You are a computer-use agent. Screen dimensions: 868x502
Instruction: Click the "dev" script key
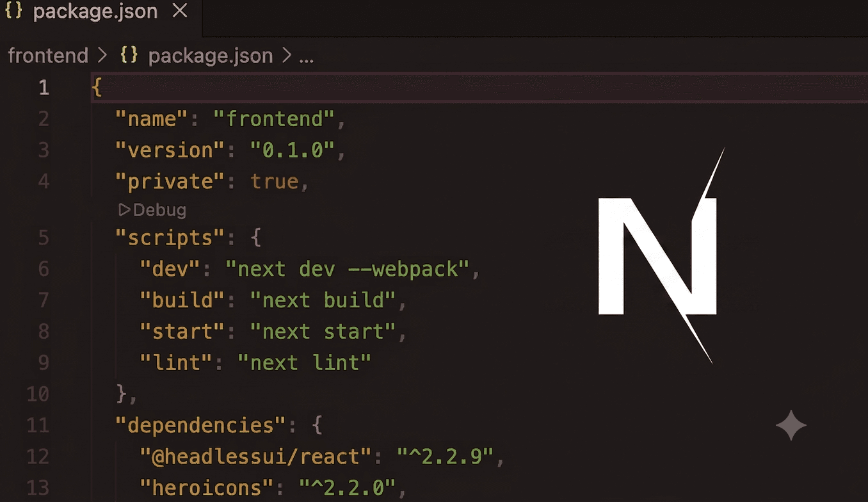click(x=171, y=269)
